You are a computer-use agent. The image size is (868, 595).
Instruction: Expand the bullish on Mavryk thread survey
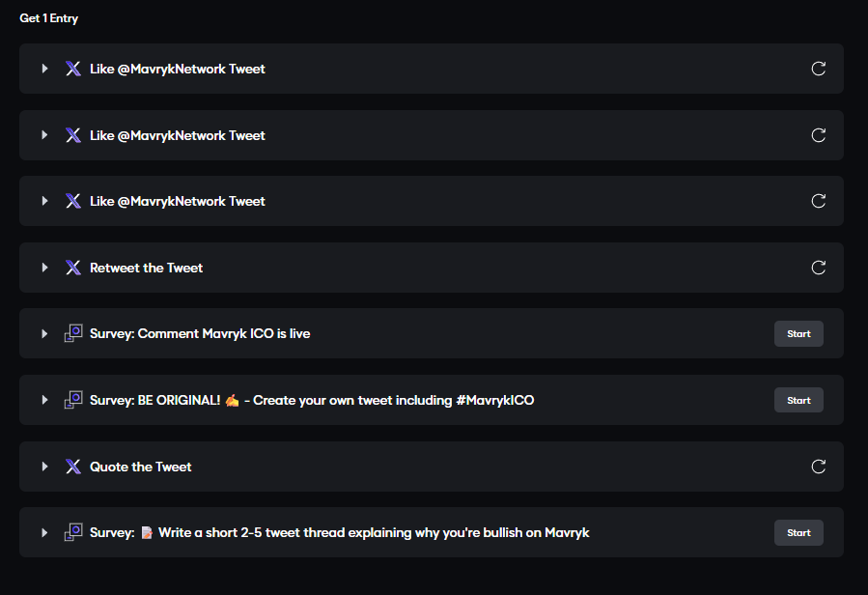[x=44, y=532]
